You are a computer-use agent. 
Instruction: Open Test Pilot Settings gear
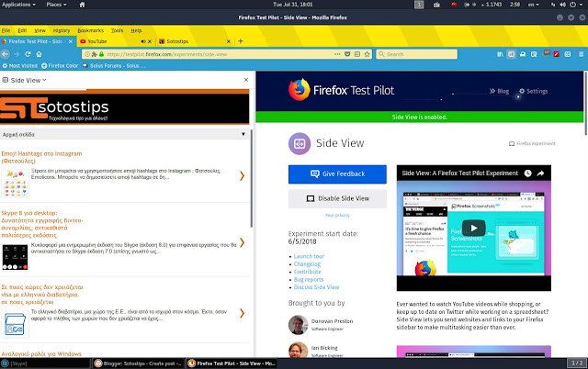(533, 91)
